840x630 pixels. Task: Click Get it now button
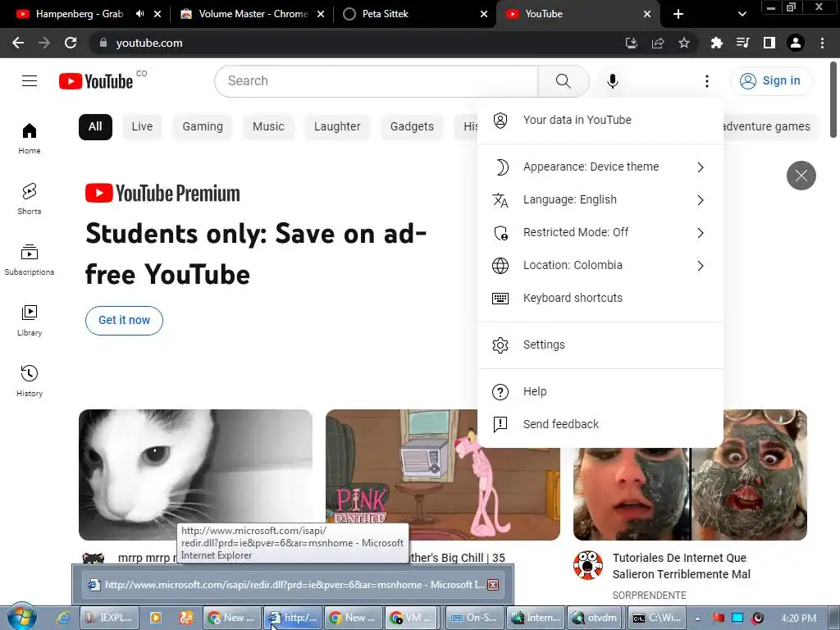[125, 321]
